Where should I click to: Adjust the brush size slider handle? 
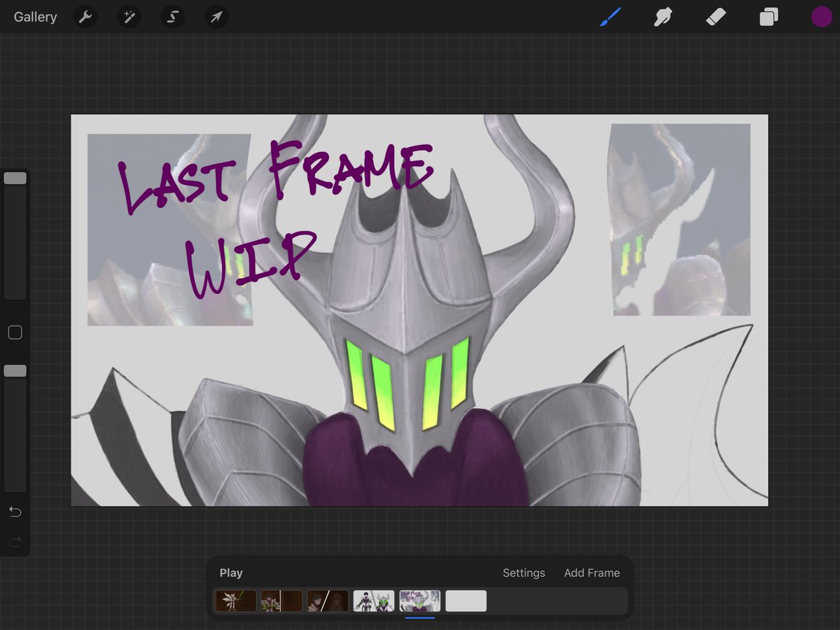[15, 178]
